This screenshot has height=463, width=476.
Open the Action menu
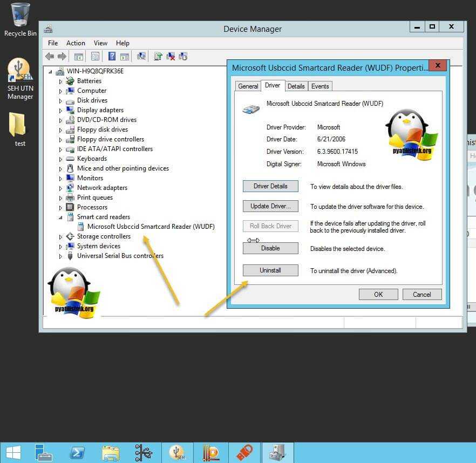(76, 43)
